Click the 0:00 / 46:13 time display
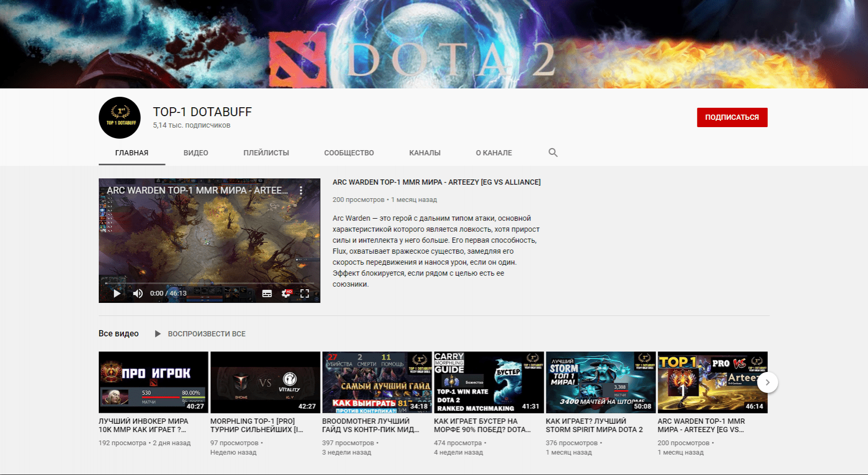The width and height of the screenshot is (868, 475). 168,293
